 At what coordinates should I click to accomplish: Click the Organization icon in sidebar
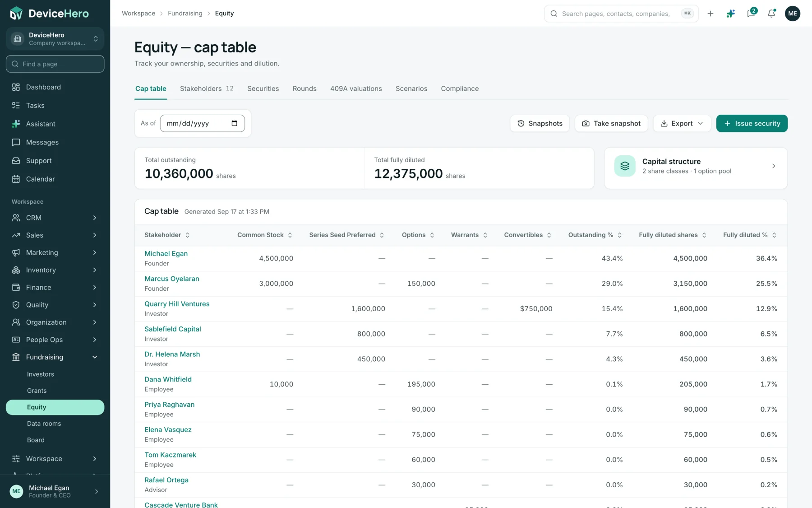16,322
